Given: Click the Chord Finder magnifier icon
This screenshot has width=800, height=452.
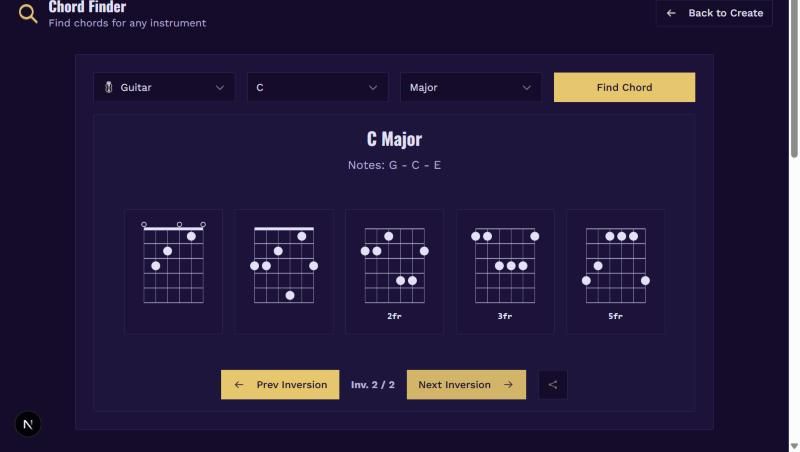Looking at the screenshot, I should pos(28,14).
